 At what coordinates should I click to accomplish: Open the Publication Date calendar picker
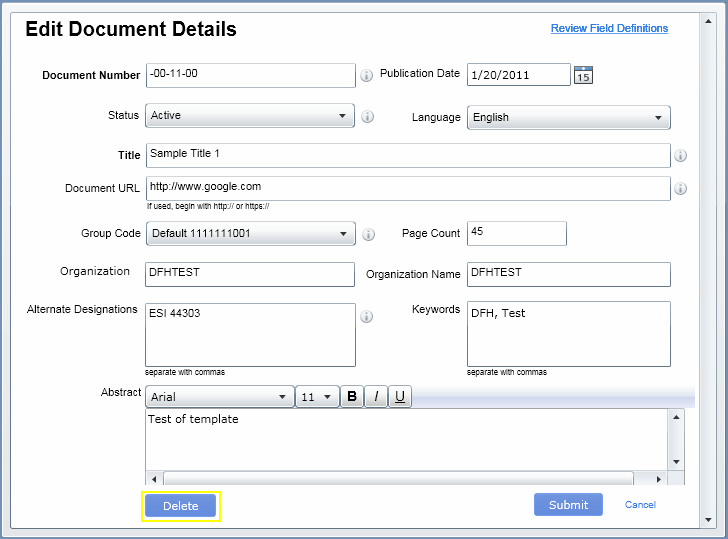[x=583, y=75]
